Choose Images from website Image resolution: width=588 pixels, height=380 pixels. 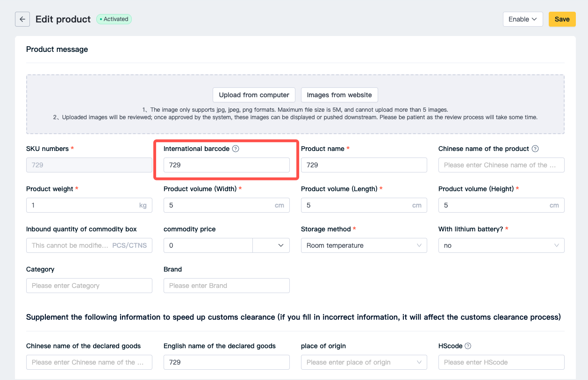pyautogui.click(x=339, y=95)
